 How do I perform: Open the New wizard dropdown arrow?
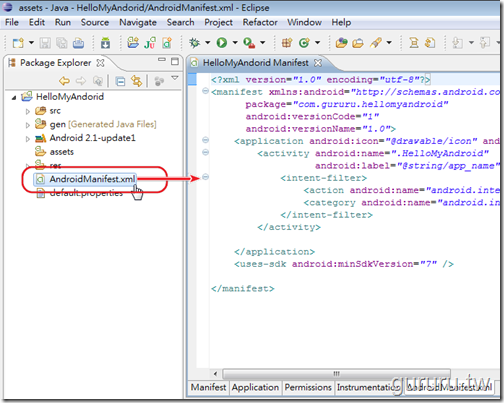point(31,43)
